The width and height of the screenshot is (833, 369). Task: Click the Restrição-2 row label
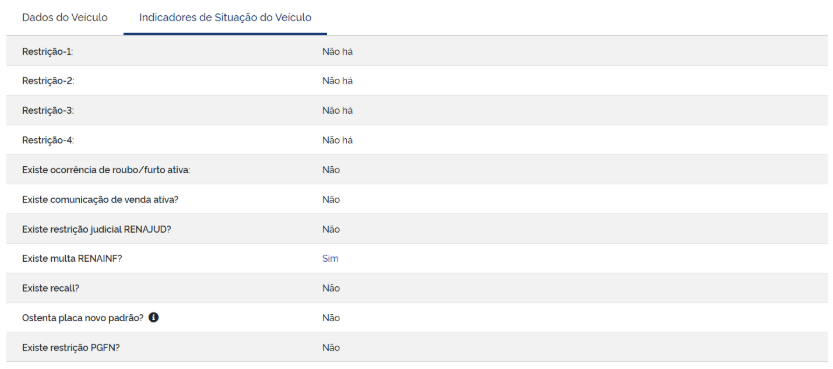[x=48, y=81]
